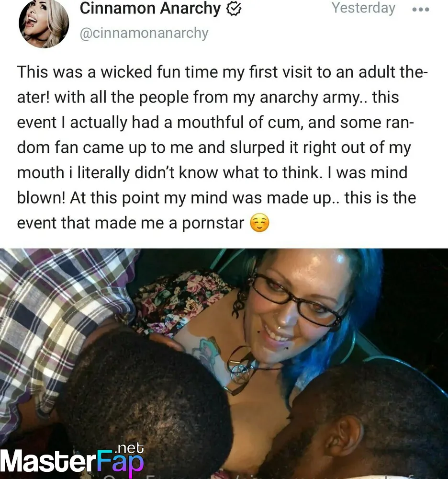The height and width of the screenshot is (479, 448).
Task: Open the three-dot more options menu
Action: 421,10
